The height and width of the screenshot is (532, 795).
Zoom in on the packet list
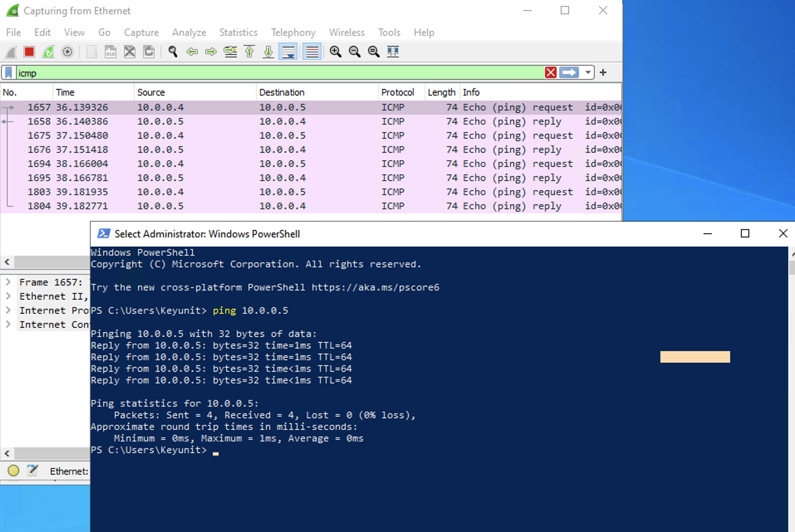click(335, 51)
